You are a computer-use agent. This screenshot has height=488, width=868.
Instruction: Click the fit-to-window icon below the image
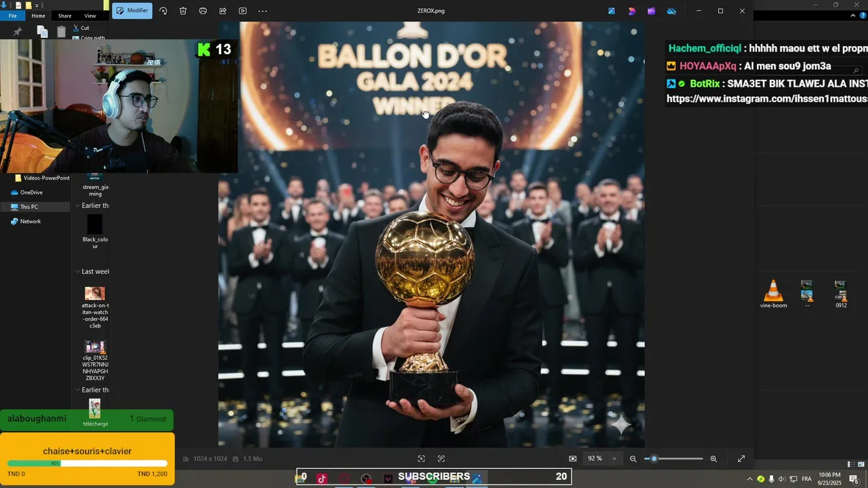421,459
